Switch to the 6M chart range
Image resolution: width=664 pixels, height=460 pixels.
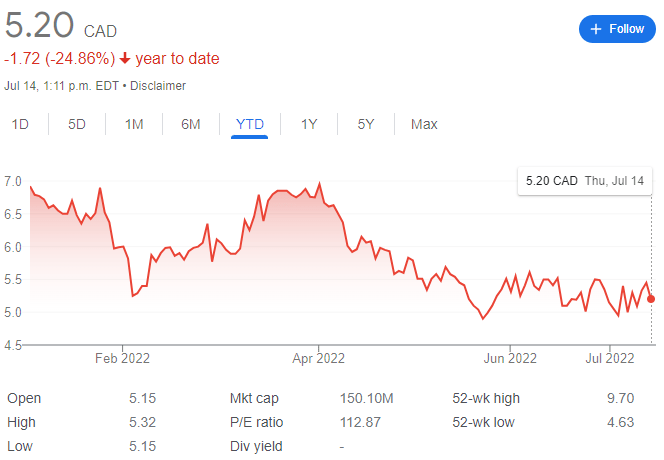click(191, 124)
